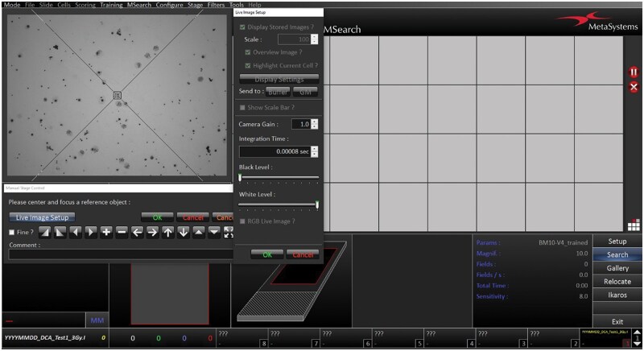Toggle the Highlight Current Cell checkbox

click(x=248, y=65)
